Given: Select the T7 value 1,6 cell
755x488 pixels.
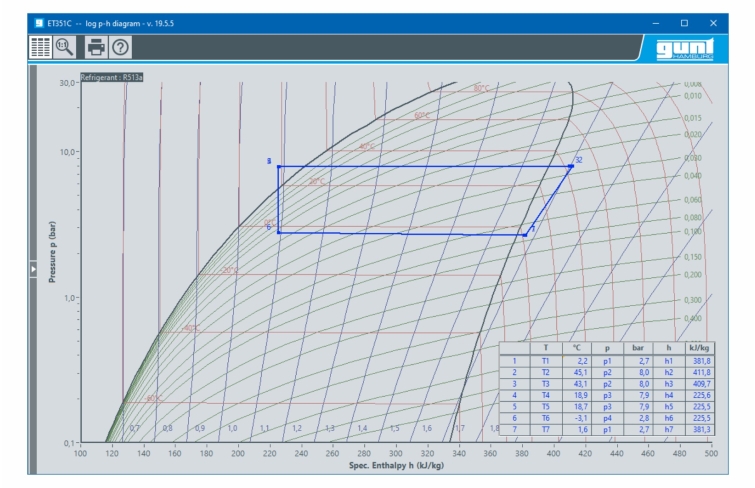Looking at the screenshot, I should pyautogui.click(x=576, y=429).
